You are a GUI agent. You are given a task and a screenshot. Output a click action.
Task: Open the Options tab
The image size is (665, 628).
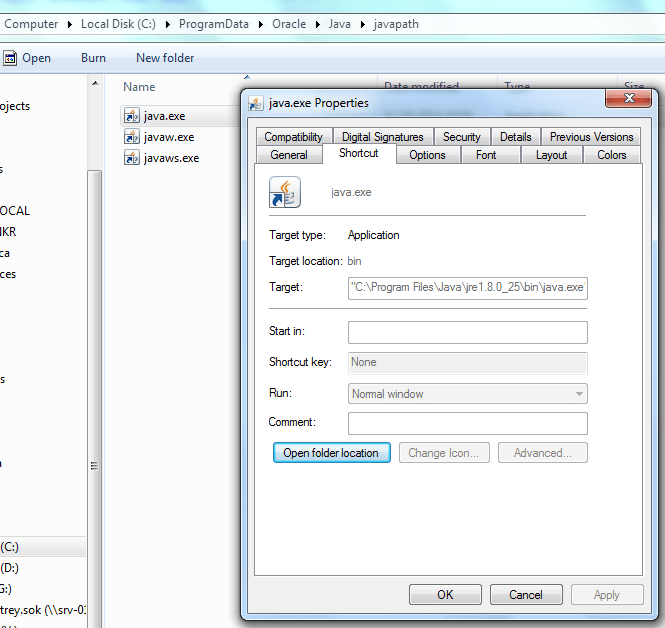(427, 155)
